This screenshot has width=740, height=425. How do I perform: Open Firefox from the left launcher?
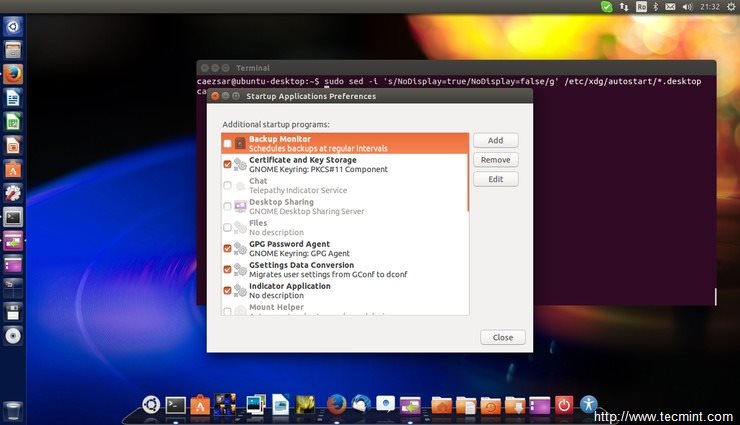point(14,73)
